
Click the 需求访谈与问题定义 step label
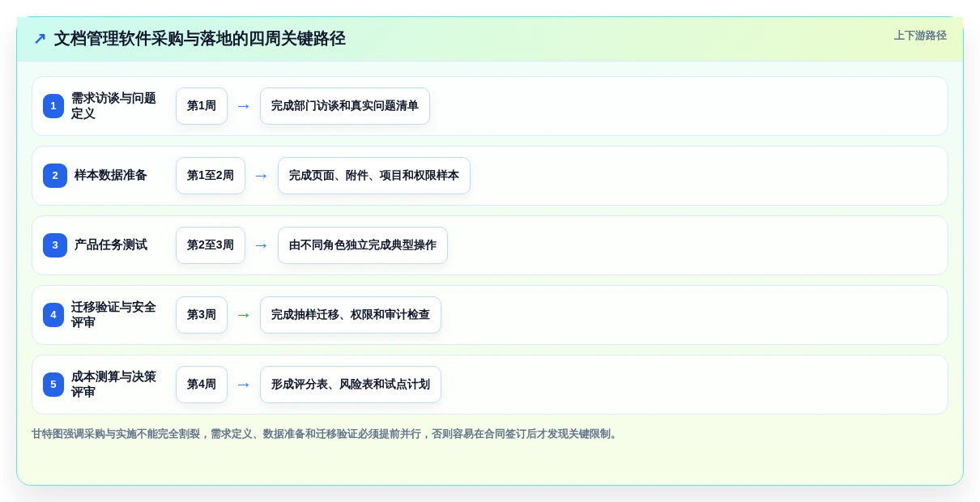[x=113, y=106]
